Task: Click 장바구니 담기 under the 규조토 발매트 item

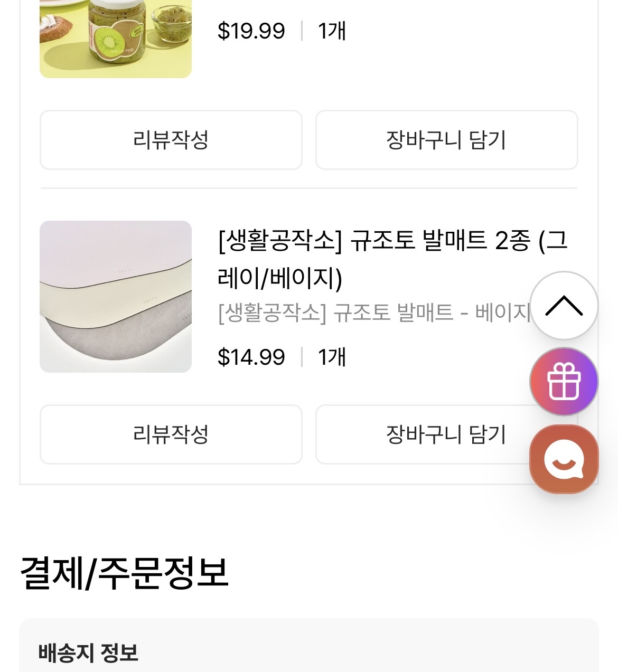Action: (446, 434)
